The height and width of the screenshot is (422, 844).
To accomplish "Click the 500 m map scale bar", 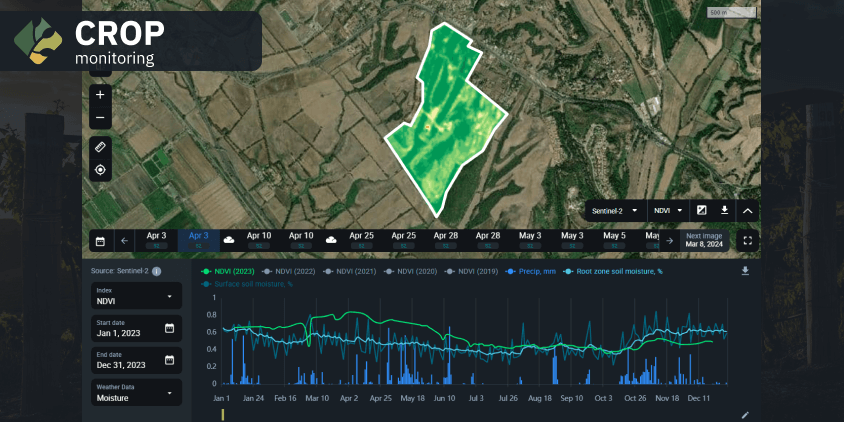I will click(731, 12).
